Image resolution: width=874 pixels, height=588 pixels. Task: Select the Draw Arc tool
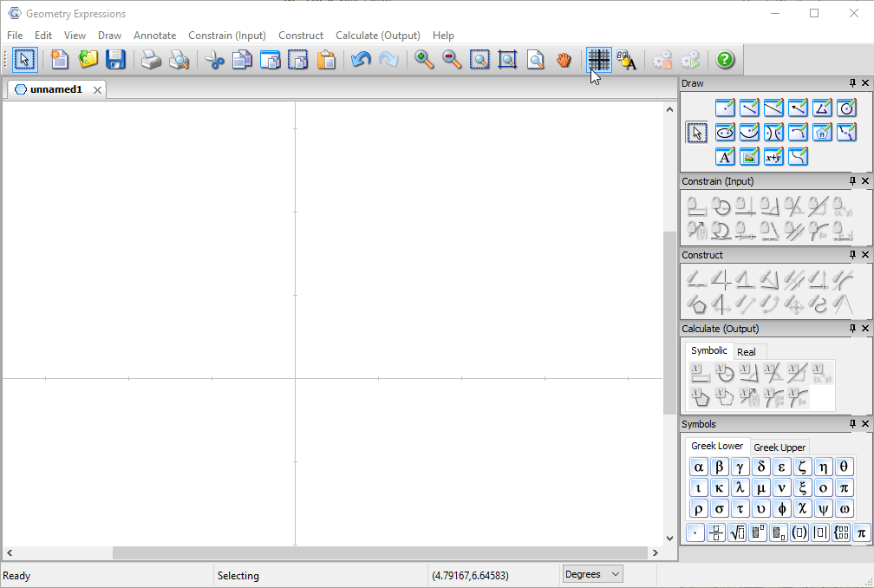point(798,133)
